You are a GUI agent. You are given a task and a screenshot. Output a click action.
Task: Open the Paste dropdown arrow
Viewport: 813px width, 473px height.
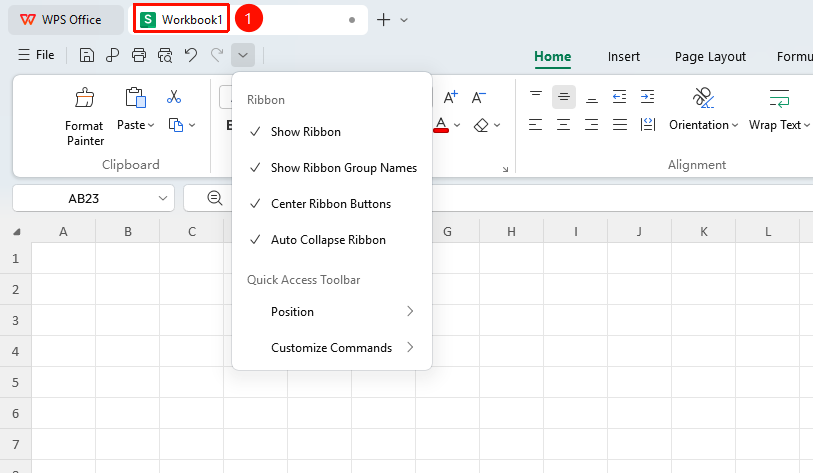[x=151, y=126]
